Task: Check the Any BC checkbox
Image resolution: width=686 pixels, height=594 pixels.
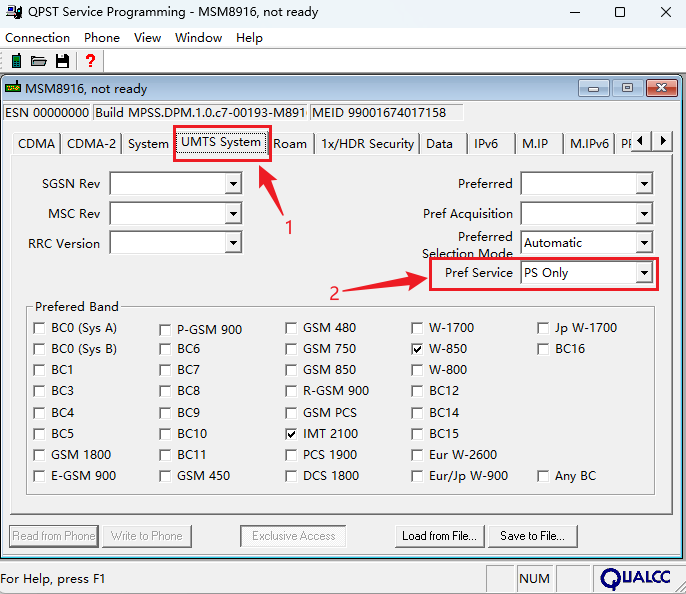Action: (x=543, y=476)
